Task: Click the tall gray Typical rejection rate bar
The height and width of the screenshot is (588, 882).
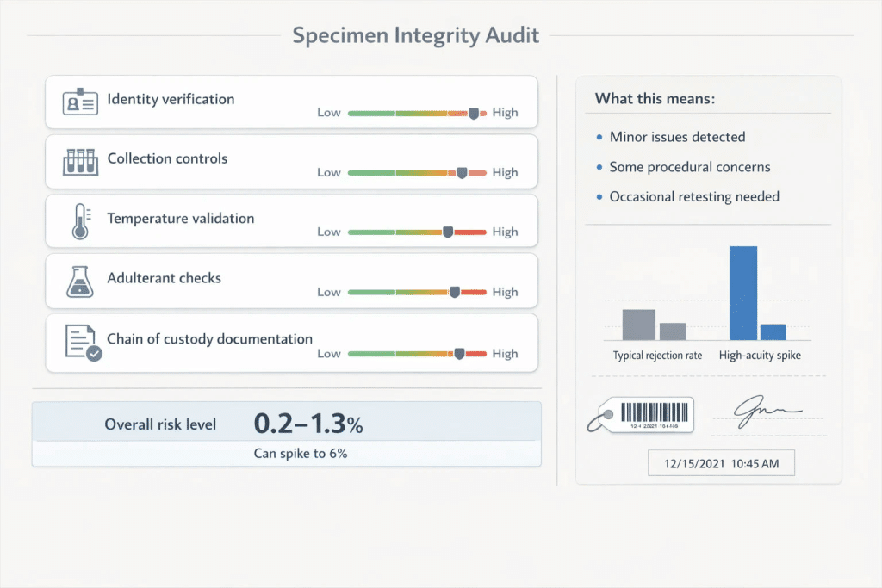Action: click(638, 325)
